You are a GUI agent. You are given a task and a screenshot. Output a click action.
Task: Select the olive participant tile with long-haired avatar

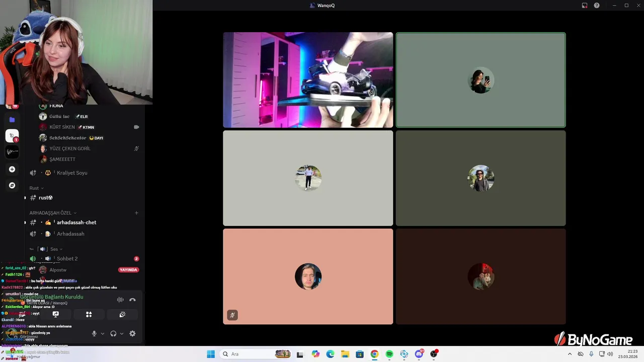pyautogui.click(x=480, y=178)
